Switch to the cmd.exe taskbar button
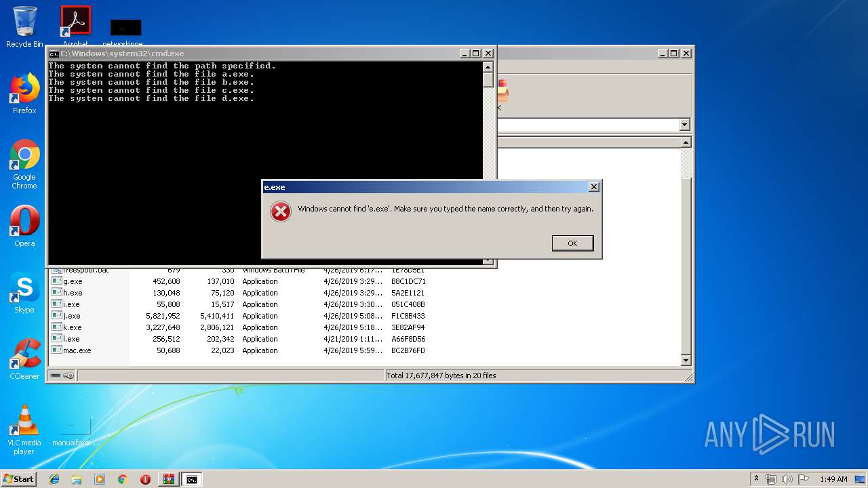Screen dimensions: 868x488 [x=191, y=479]
